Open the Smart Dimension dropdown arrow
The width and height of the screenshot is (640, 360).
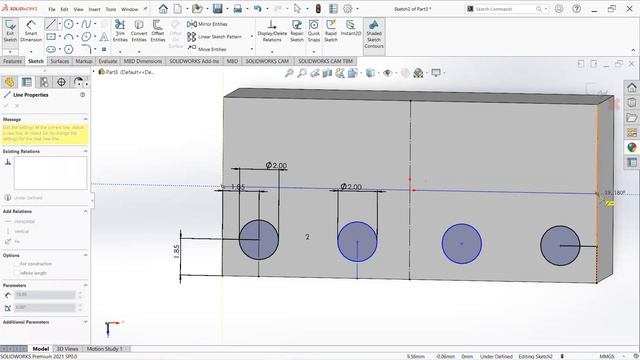[x=31, y=51]
